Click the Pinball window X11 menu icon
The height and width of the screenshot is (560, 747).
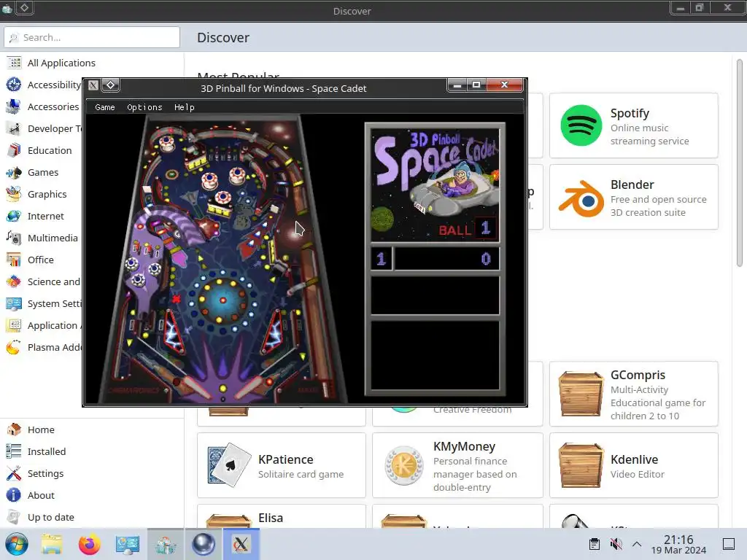point(93,85)
